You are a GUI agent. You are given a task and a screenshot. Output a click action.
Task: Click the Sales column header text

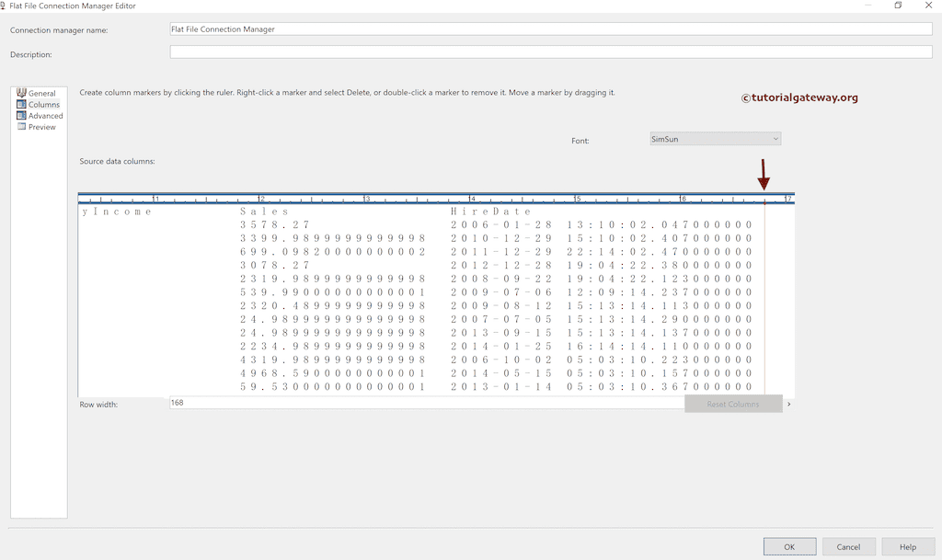pyautogui.click(x=264, y=211)
